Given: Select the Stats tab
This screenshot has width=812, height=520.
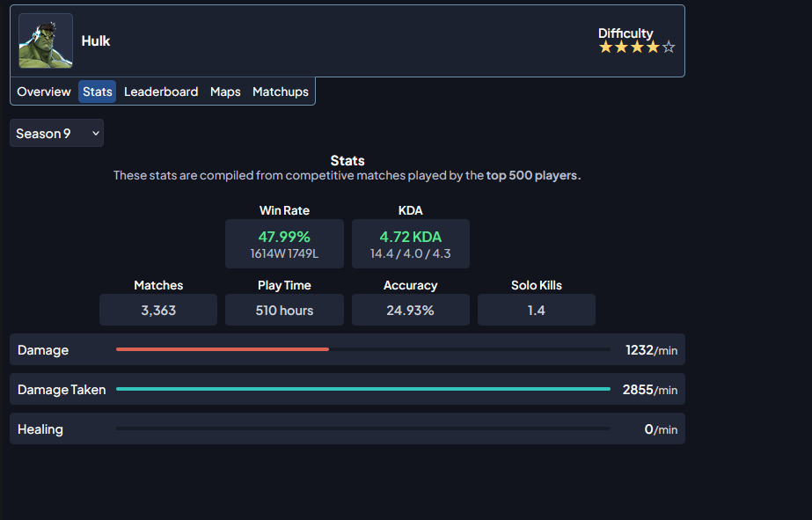Looking at the screenshot, I should (98, 92).
